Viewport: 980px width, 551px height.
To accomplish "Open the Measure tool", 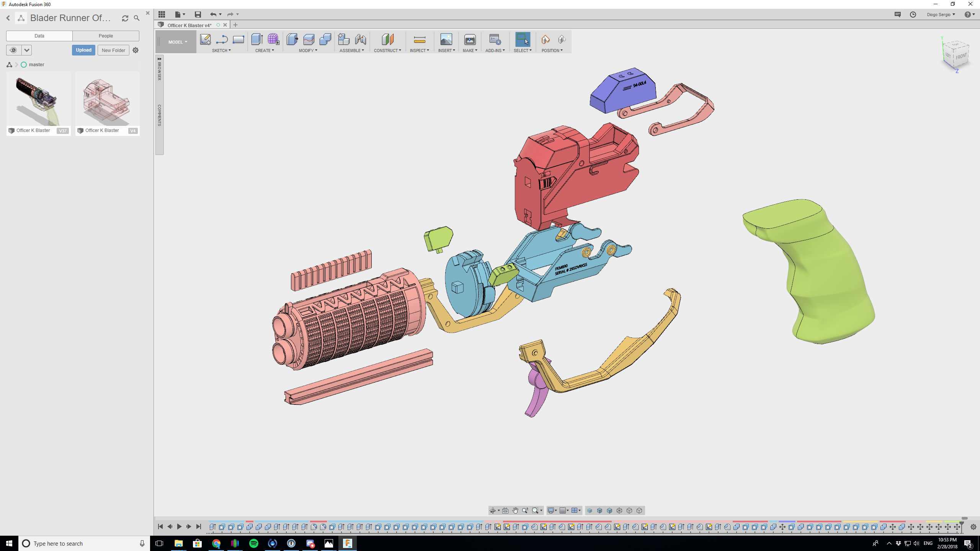I will [420, 39].
